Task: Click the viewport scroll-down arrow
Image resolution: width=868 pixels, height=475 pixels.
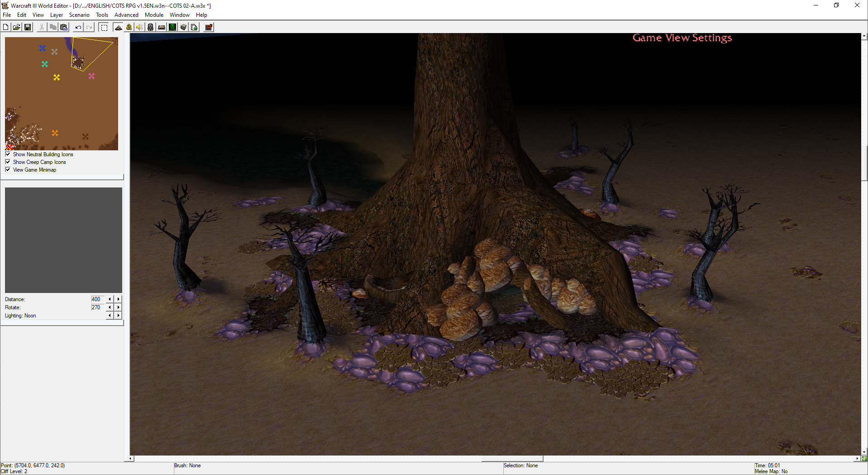Action: 864,452
